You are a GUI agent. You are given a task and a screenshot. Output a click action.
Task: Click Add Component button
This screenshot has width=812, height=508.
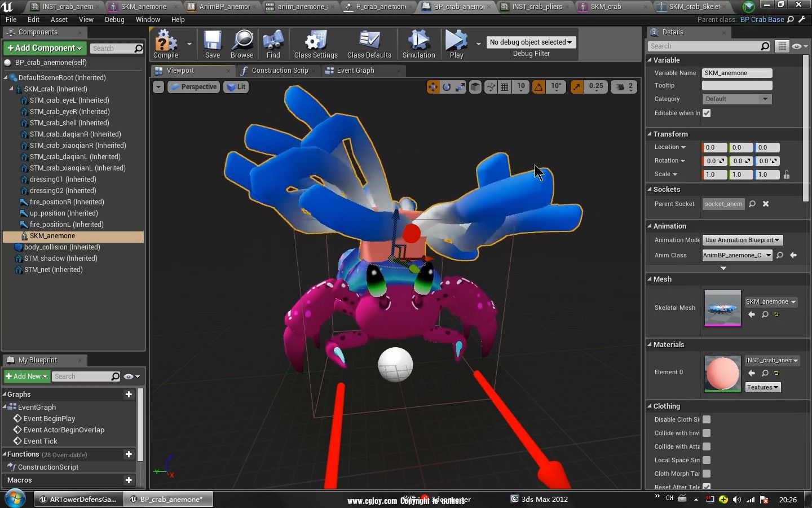click(x=45, y=48)
